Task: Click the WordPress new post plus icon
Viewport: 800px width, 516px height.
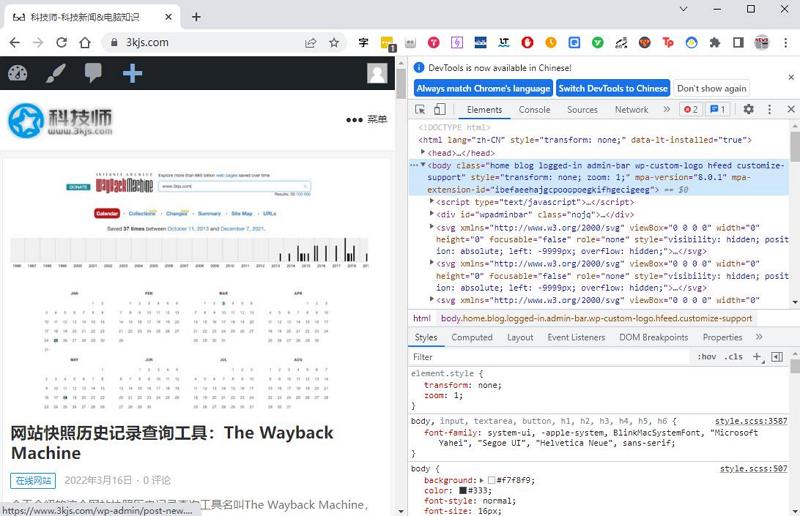Action: pos(132,73)
